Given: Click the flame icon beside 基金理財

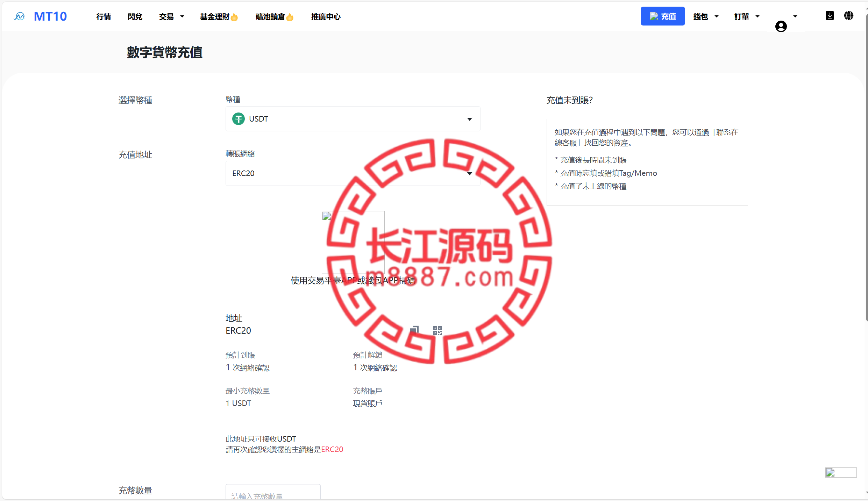Looking at the screenshot, I should pos(234,17).
